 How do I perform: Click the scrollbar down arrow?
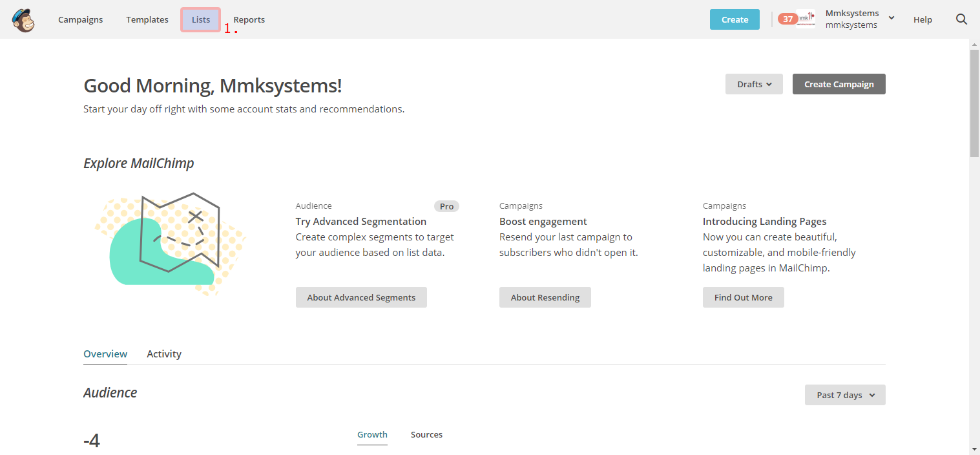(974, 449)
